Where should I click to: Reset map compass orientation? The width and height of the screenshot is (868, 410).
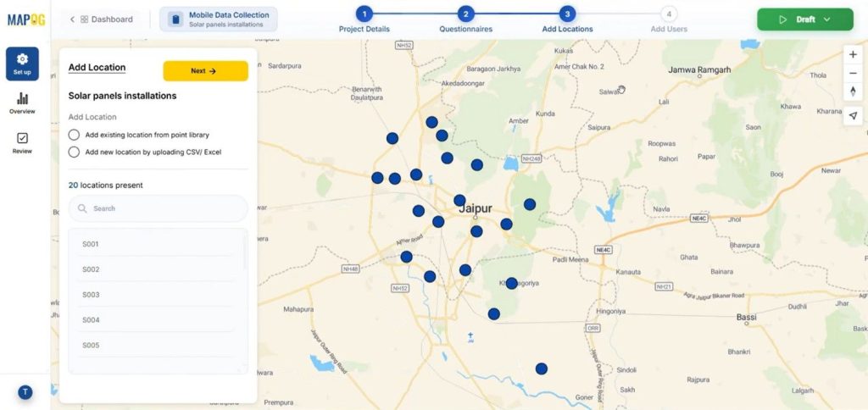(853, 91)
